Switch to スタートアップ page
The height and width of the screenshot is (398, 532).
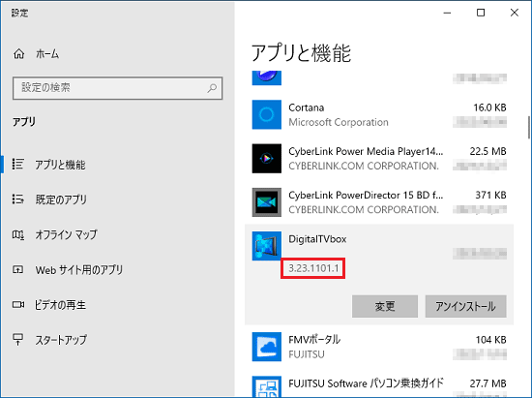[x=61, y=340]
